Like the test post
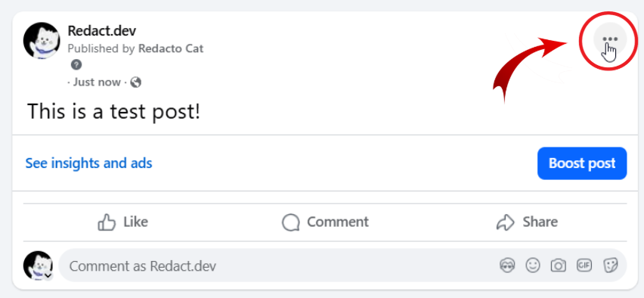644x298 pixels. 122,222
